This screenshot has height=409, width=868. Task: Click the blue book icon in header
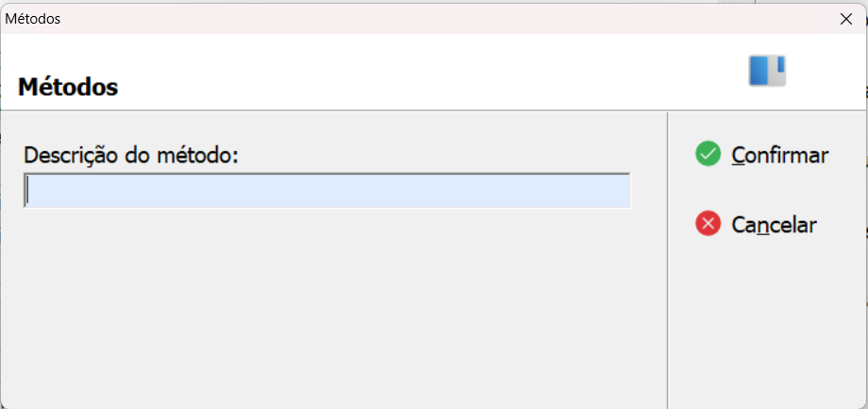[767, 71]
